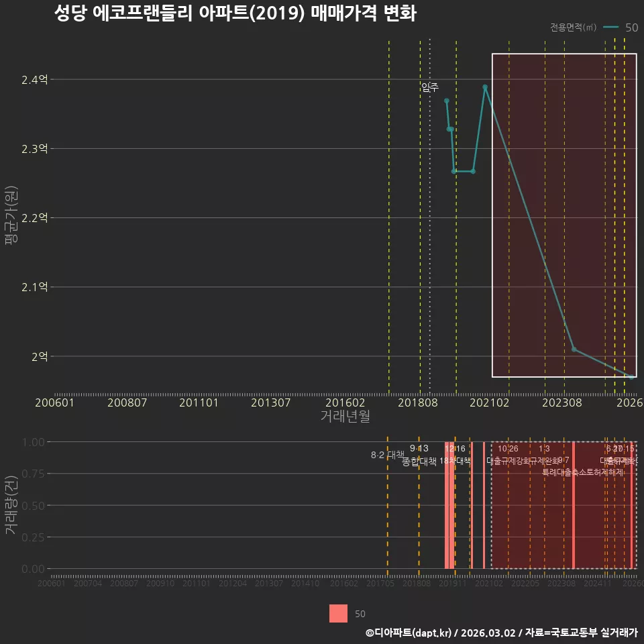Click the teal line legend key for 50

click(610, 27)
